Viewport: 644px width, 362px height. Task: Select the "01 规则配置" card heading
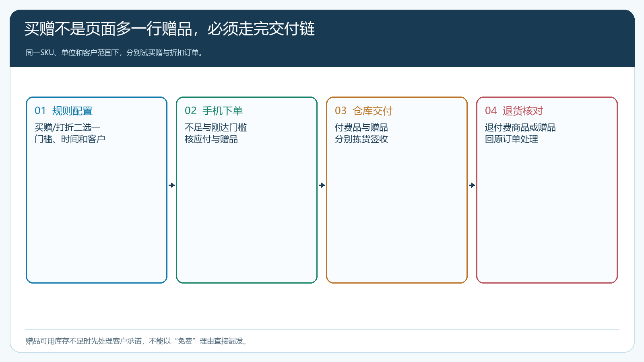64,111
